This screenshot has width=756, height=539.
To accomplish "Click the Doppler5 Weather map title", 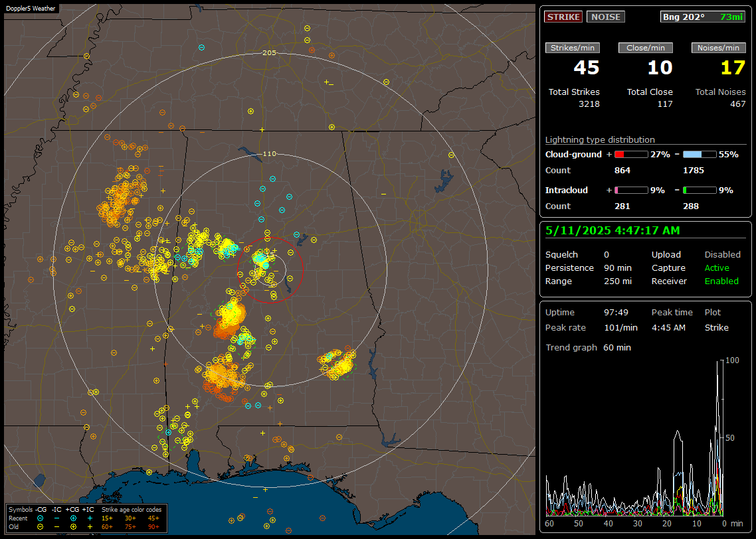I will [x=31, y=8].
